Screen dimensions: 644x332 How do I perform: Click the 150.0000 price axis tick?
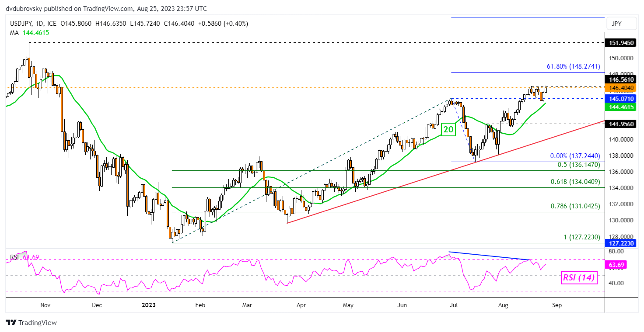pyautogui.click(x=621, y=58)
